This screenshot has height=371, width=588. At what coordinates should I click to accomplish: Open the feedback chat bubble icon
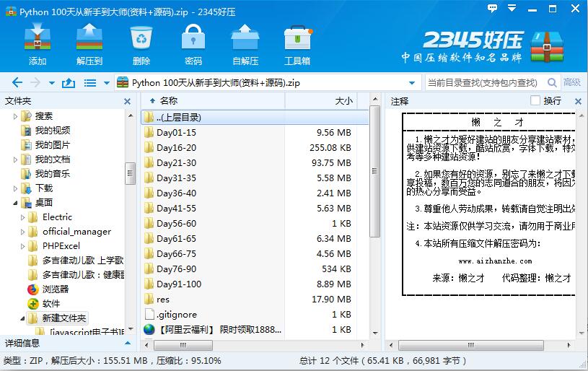492,8
